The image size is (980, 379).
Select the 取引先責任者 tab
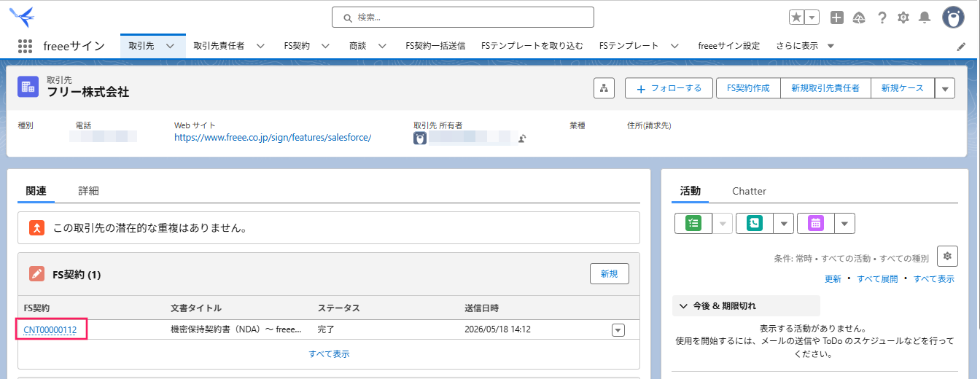[219, 46]
